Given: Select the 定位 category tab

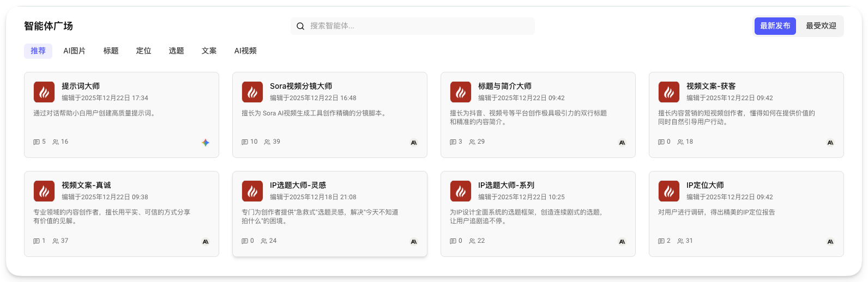Looking at the screenshot, I should pos(143,51).
